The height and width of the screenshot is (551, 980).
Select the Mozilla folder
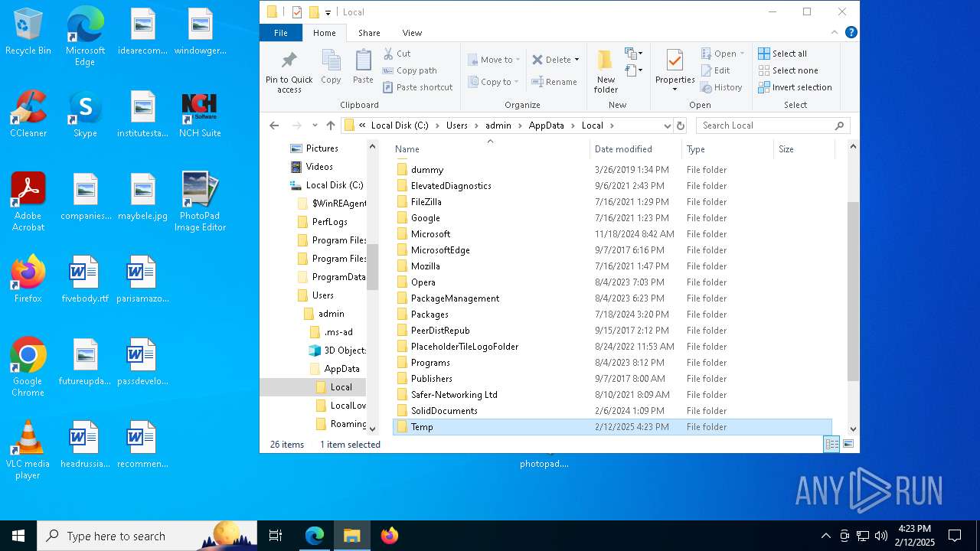[425, 266]
